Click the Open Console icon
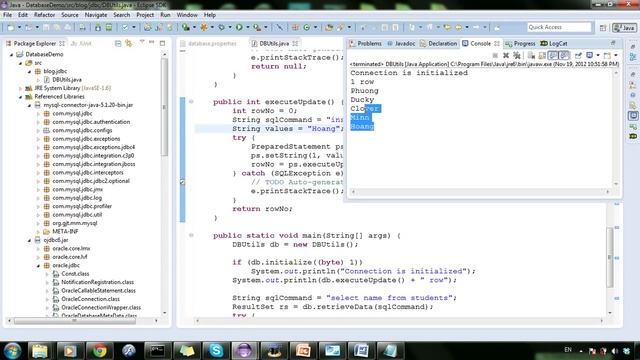640x360 pixels. (x=608, y=55)
